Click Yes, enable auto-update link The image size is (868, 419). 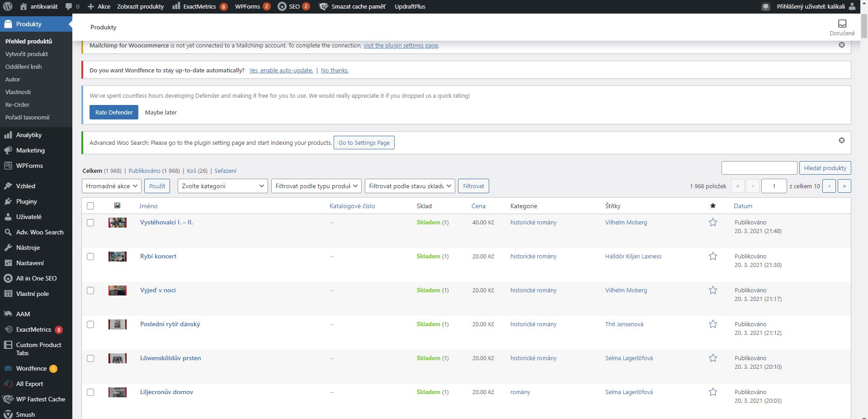pos(281,70)
